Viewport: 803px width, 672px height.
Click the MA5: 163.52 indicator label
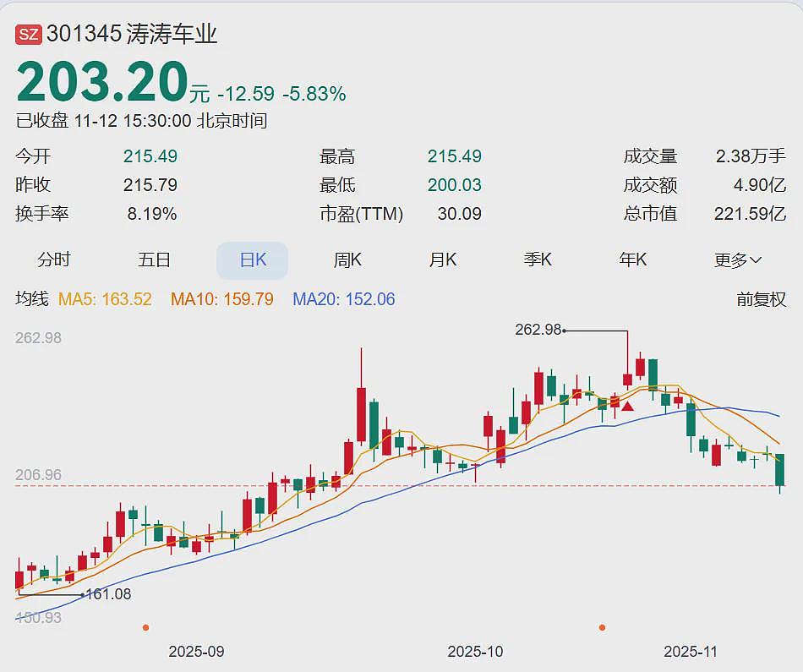[x=105, y=299]
